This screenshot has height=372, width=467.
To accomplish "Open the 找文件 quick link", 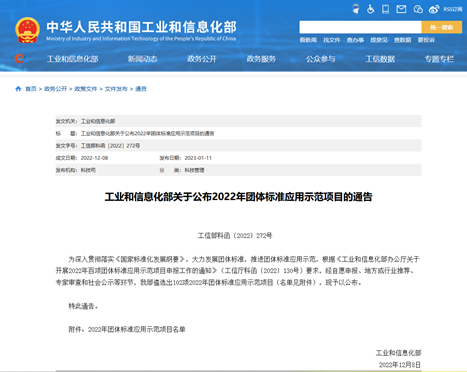I will click(332, 40).
